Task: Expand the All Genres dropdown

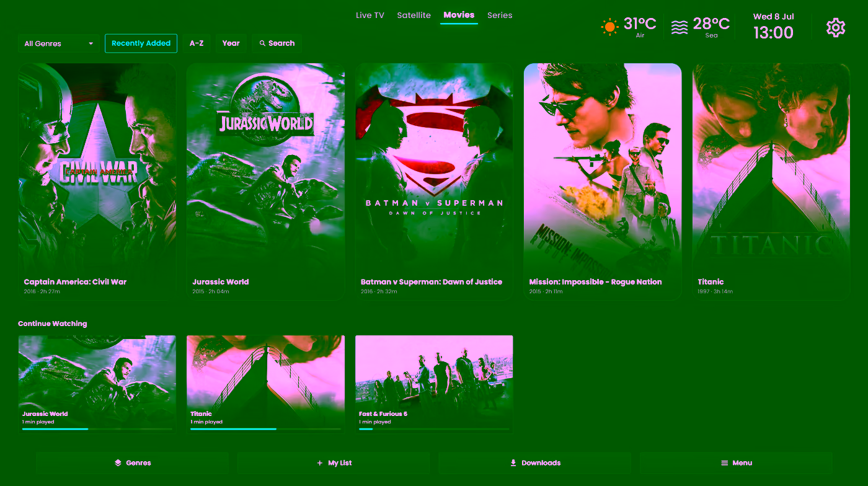Action: point(58,43)
